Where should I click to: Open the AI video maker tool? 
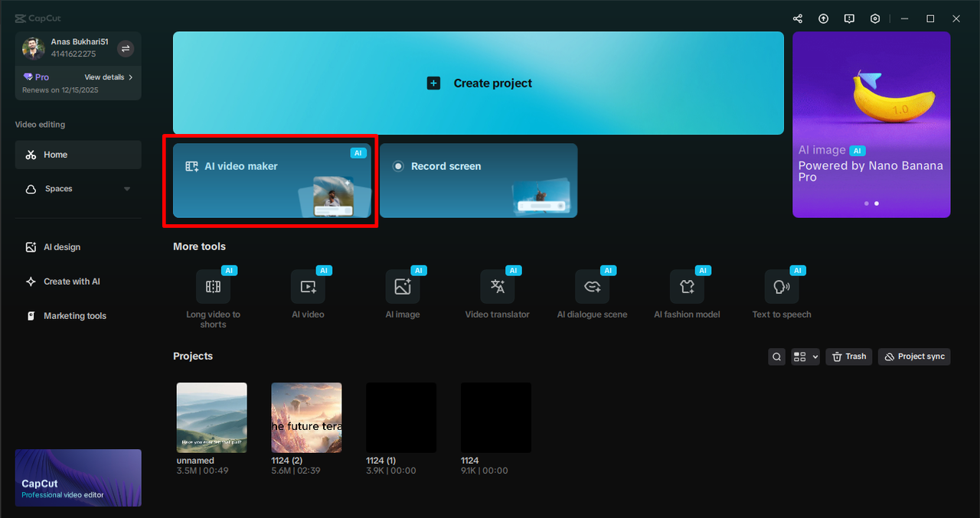271,180
